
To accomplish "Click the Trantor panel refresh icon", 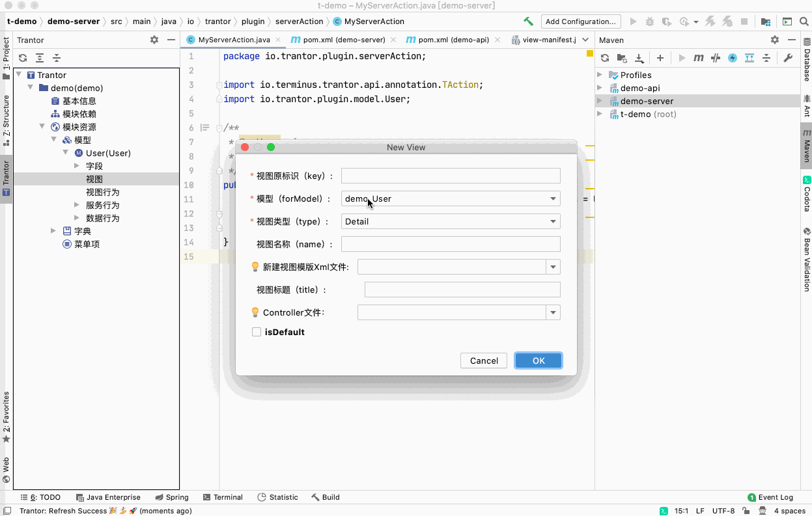I will coord(23,58).
